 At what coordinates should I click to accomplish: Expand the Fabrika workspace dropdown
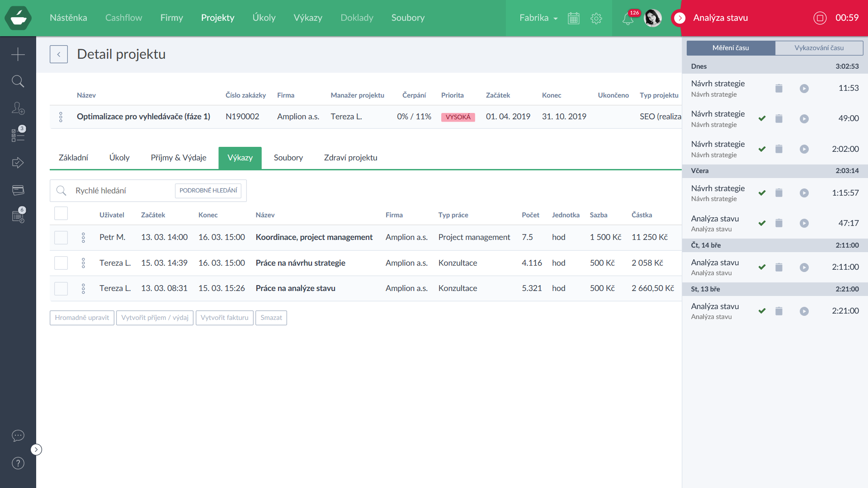[x=538, y=18]
